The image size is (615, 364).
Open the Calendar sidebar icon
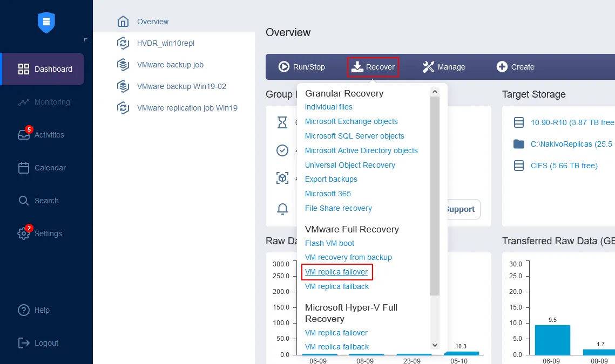[24, 168]
